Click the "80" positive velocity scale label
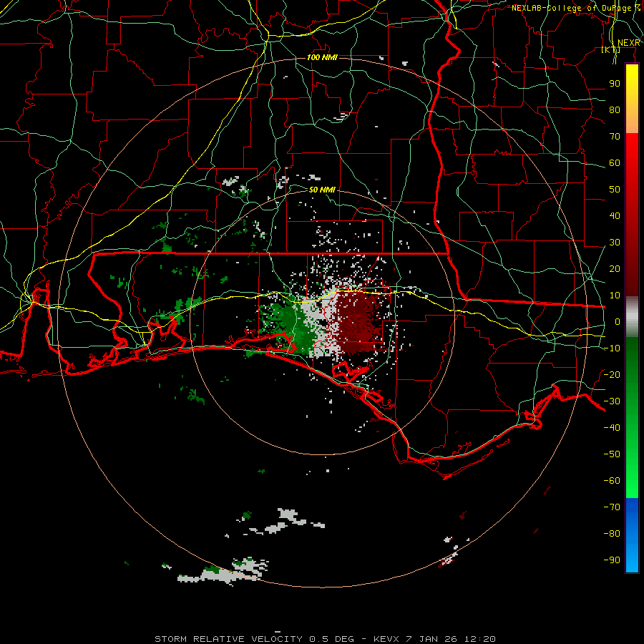Screen dimensions: 644x644 [615, 110]
